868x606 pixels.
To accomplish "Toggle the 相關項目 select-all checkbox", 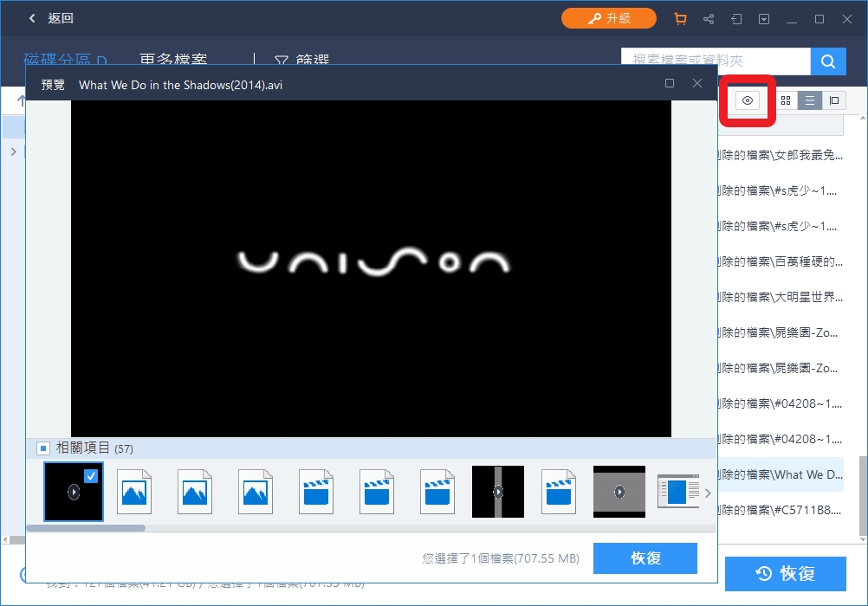I will [42, 448].
